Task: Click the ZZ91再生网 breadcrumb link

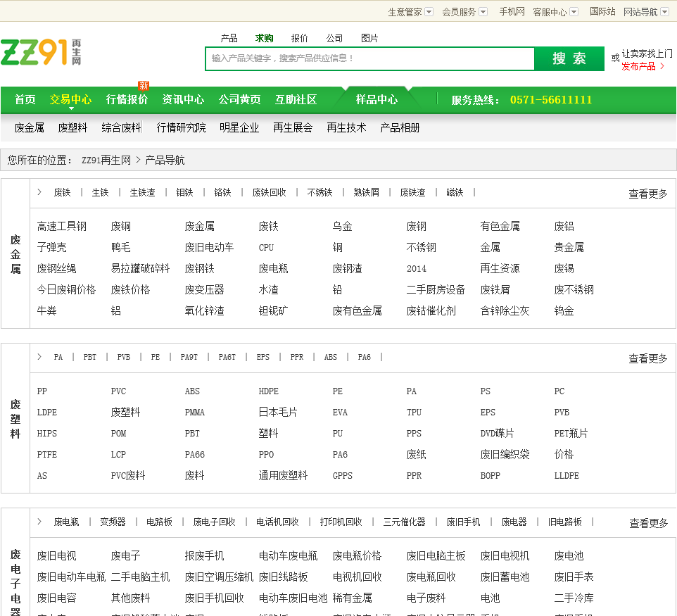Action: coord(106,160)
